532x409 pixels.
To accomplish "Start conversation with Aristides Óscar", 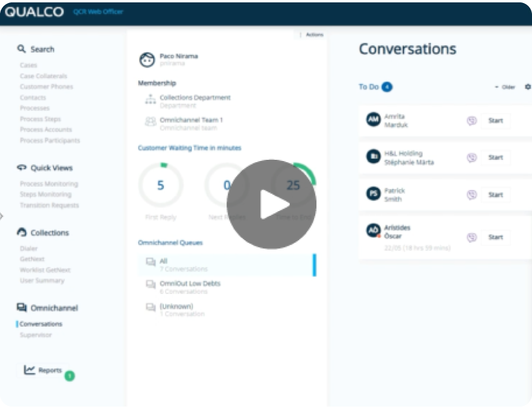I will [x=496, y=237].
